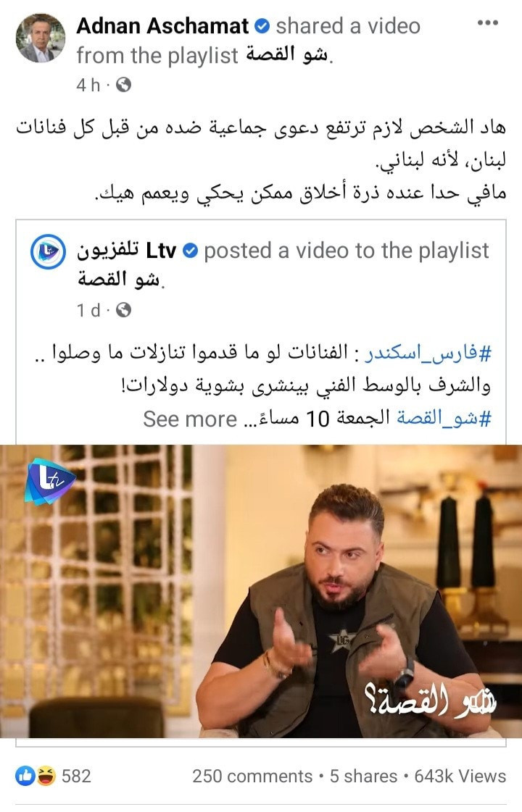Open the Ltv page round logo avatar
This screenshot has width=522, height=812.
[48, 251]
